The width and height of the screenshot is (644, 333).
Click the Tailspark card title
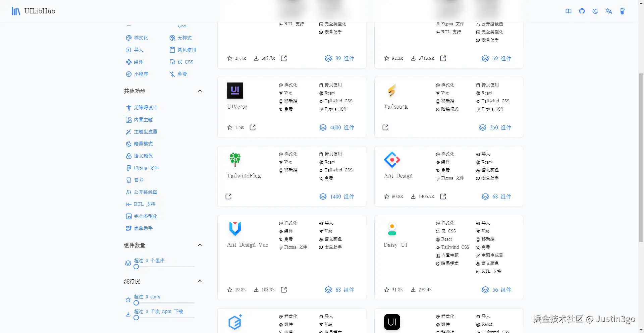(396, 107)
